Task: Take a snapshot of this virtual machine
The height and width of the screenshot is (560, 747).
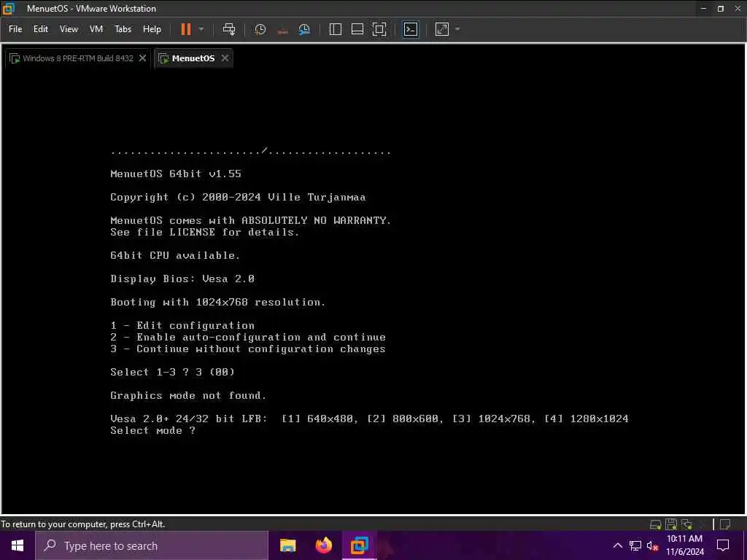Action: 260,29
